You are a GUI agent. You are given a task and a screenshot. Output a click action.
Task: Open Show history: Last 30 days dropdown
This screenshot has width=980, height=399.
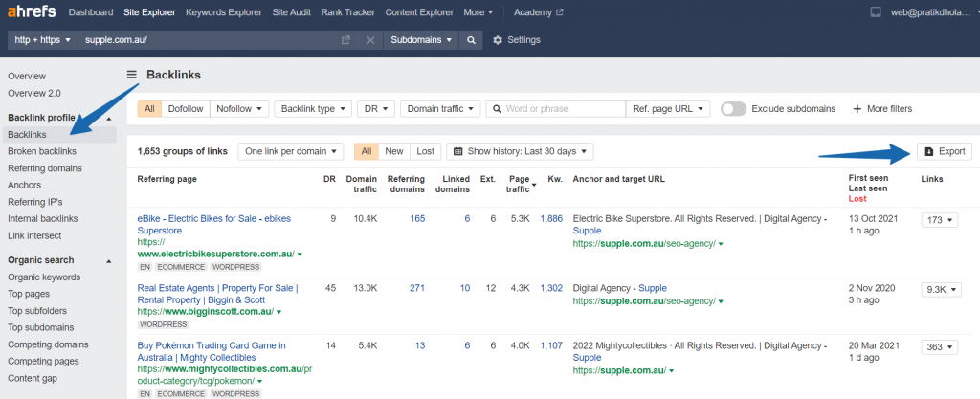coord(520,151)
